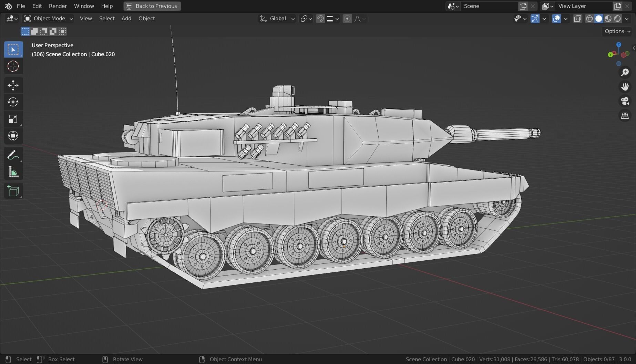Screen dimensions: 636x364
Task: Remove the view layer with X button
Action: pos(627,6)
